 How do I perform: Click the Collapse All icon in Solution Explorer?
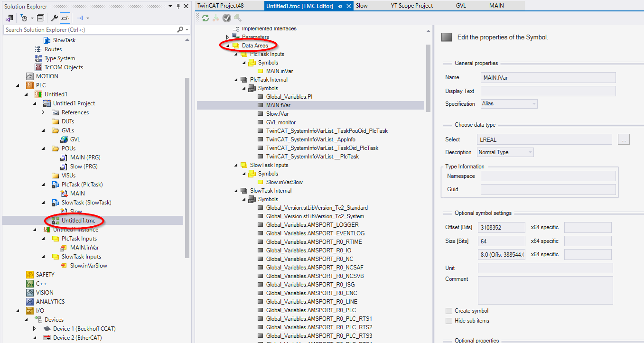coord(40,18)
